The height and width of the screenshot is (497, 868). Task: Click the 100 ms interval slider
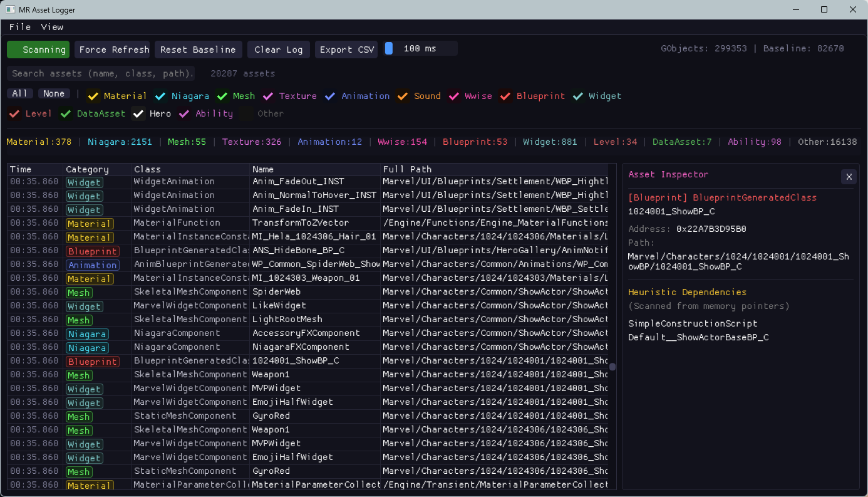pyautogui.click(x=420, y=49)
